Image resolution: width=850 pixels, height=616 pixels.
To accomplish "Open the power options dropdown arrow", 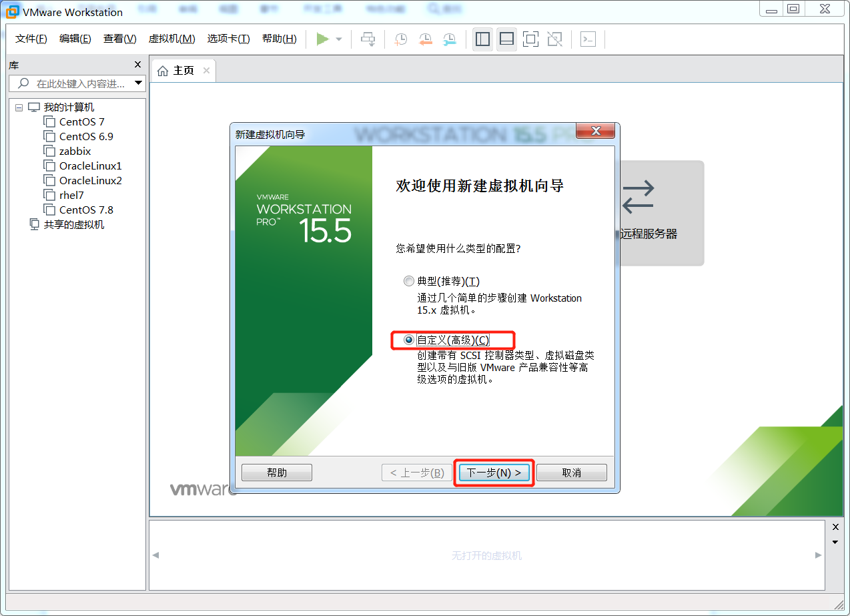I will pos(339,39).
